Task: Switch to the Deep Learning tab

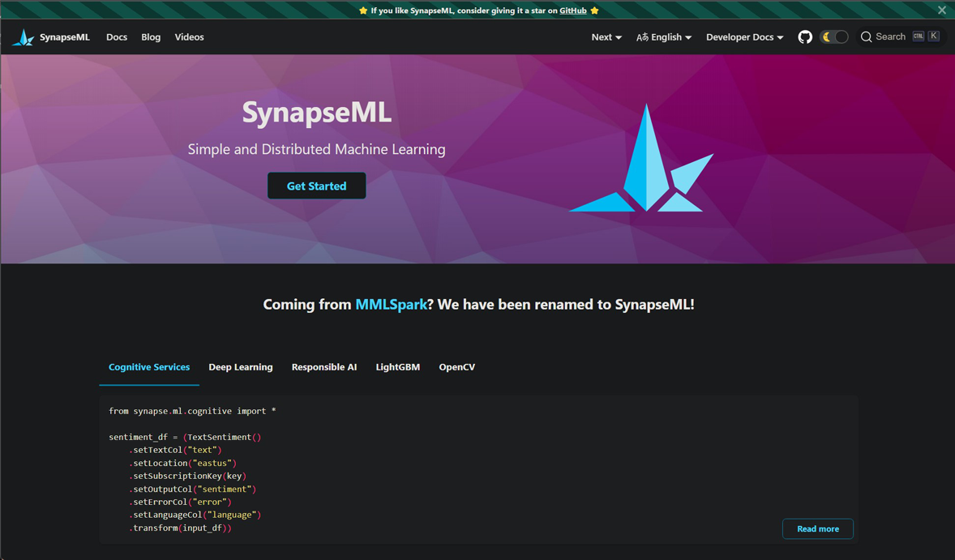Action: (241, 367)
